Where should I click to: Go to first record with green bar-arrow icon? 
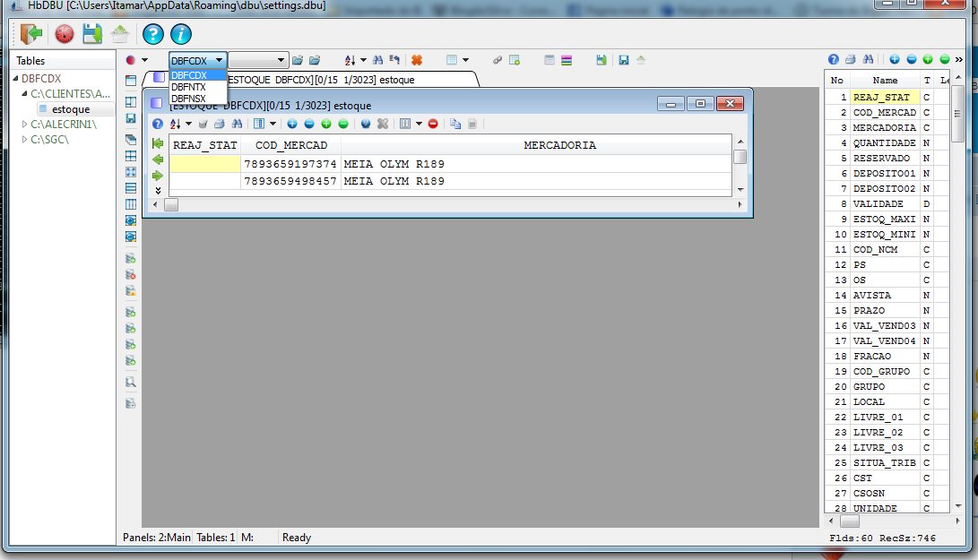[158, 143]
